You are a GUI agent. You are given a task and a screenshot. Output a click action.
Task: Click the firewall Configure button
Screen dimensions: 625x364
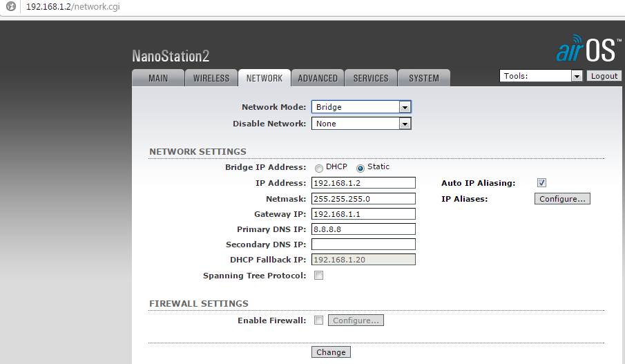(x=356, y=320)
